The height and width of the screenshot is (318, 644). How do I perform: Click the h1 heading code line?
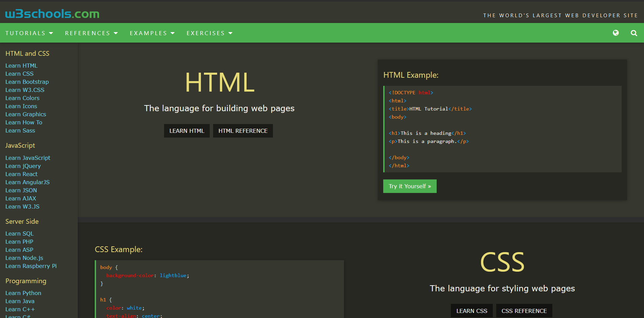point(427,133)
